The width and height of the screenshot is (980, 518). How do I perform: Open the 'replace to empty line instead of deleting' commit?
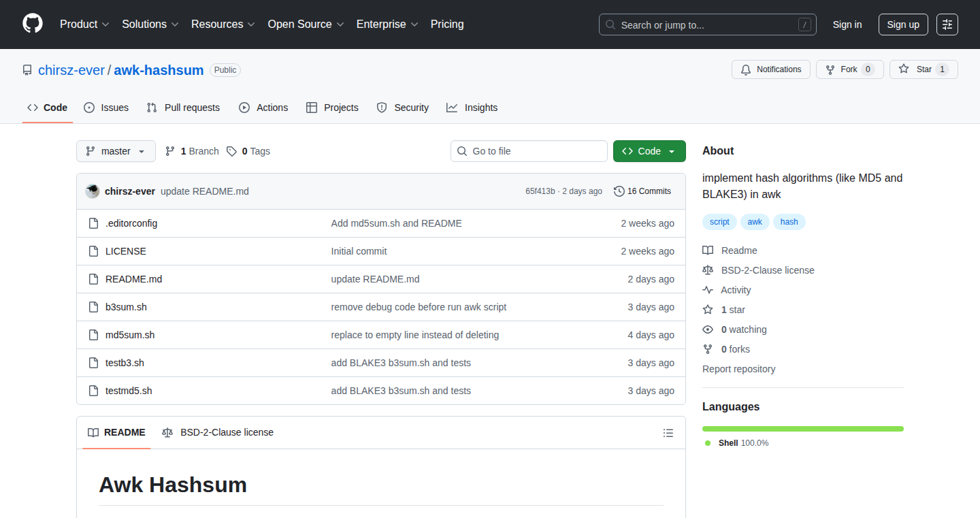pyautogui.click(x=415, y=335)
